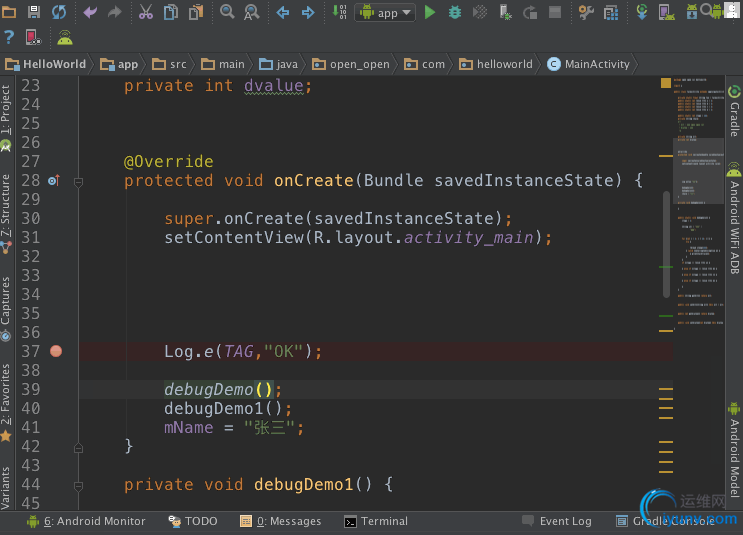Viewport: 743px width, 535px height.
Task: Select the java folder breadcrumb
Action: tap(278, 64)
